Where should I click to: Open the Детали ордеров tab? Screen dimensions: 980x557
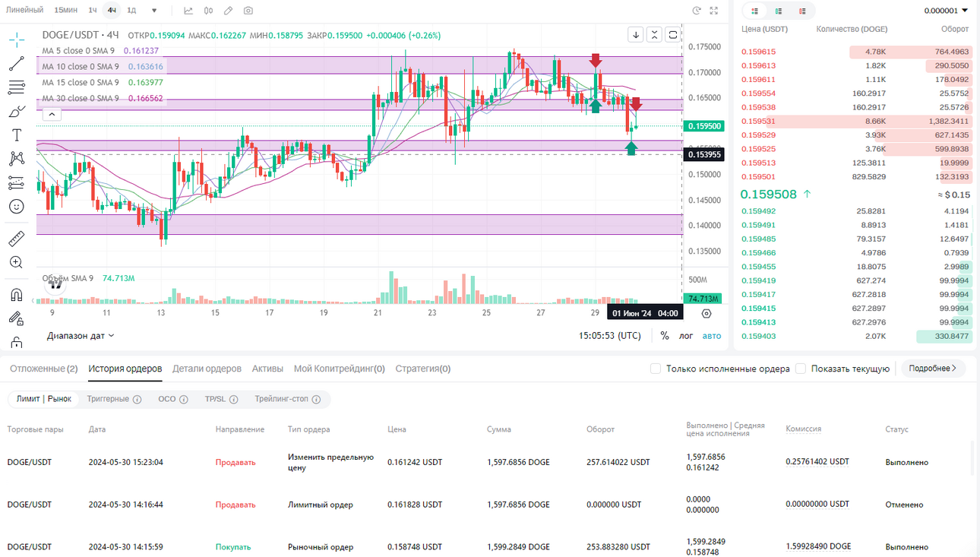207,369
